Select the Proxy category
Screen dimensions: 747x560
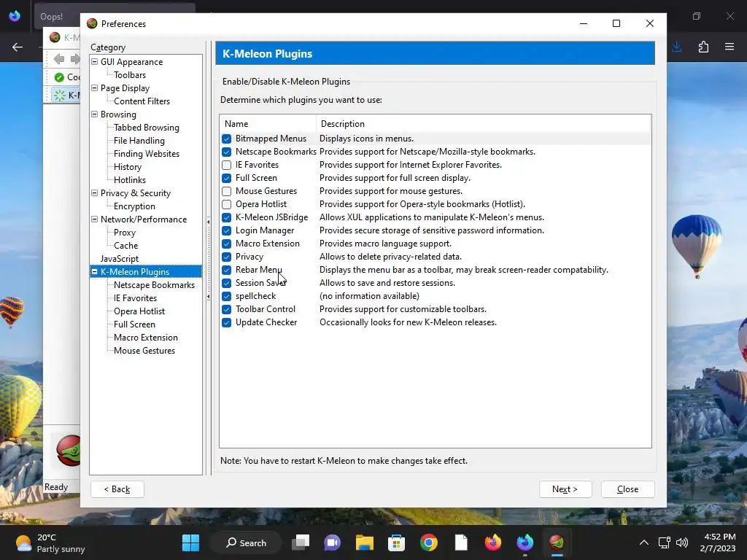(124, 233)
